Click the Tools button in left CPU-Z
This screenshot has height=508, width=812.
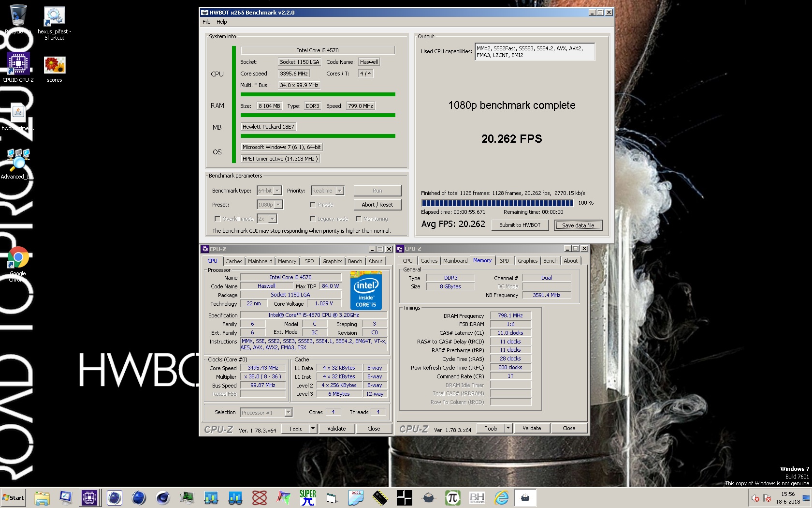tap(295, 429)
